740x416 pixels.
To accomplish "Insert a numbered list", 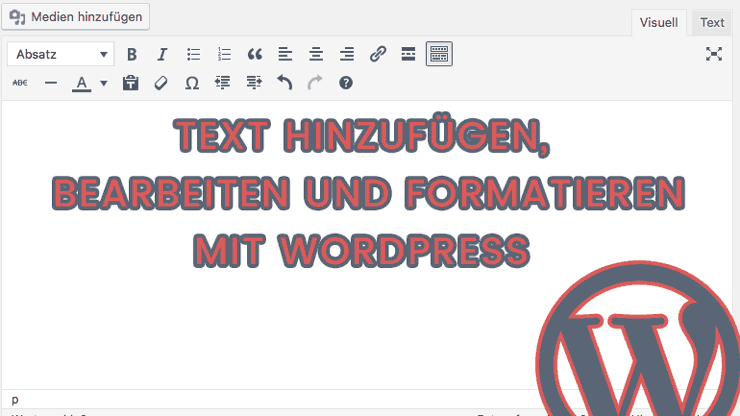I will point(224,54).
